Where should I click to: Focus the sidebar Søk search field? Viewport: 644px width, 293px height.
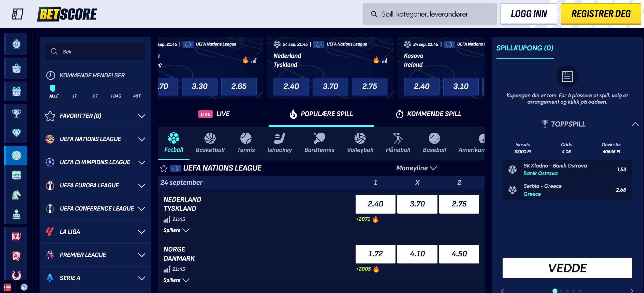pyautogui.click(x=95, y=52)
